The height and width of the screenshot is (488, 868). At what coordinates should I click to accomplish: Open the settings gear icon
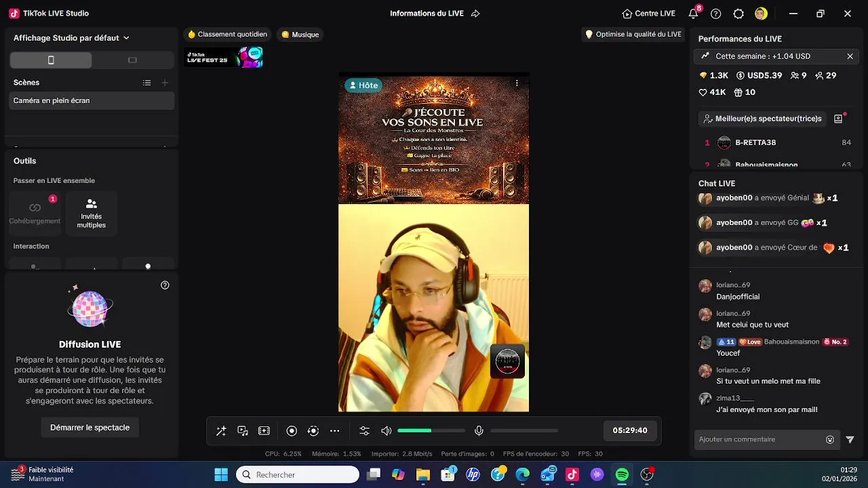coord(739,14)
